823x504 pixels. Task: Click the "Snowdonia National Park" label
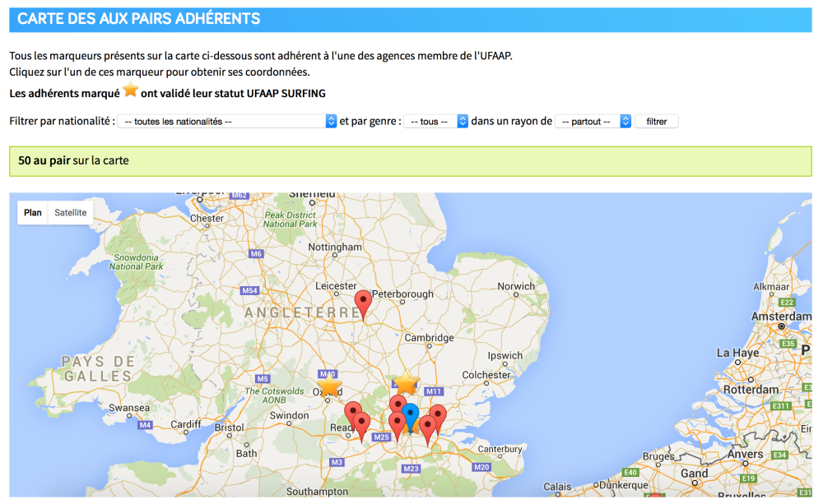coord(137,261)
